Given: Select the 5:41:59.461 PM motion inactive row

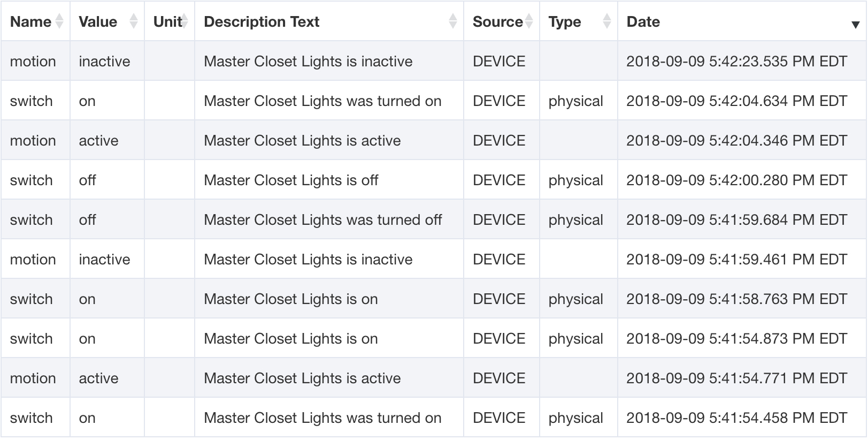Looking at the screenshot, I should coord(434,259).
